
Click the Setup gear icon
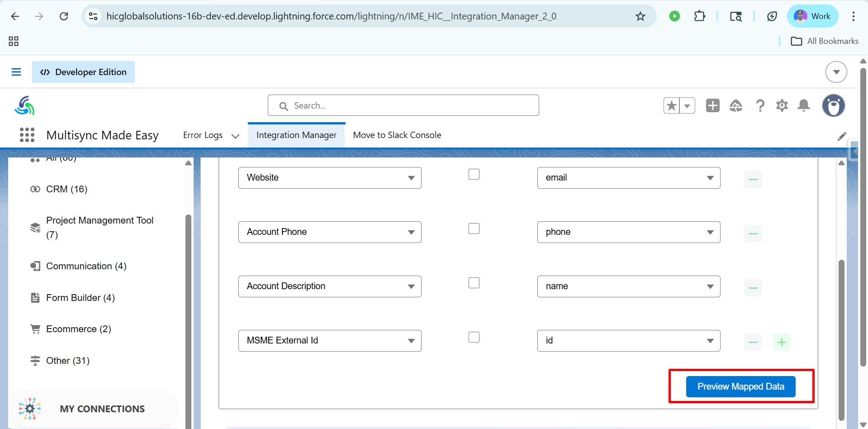tap(782, 106)
